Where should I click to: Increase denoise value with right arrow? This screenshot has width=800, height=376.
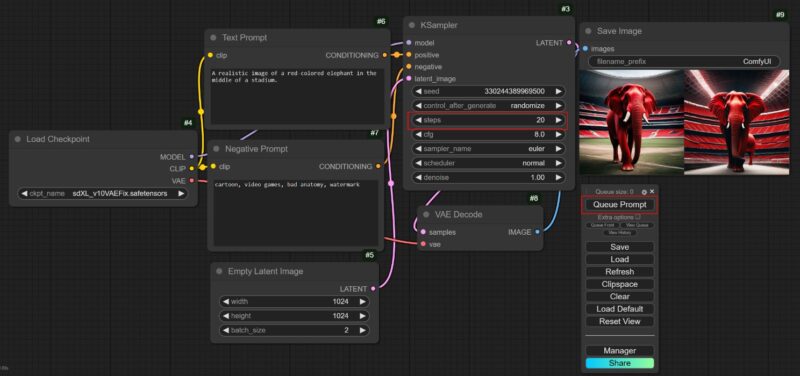[x=559, y=178]
